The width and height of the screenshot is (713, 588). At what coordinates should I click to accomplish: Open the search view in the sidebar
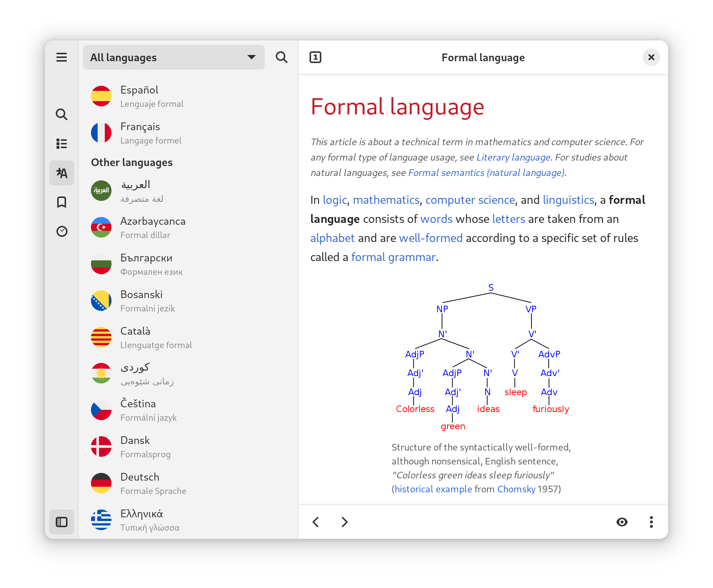(x=62, y=114)
